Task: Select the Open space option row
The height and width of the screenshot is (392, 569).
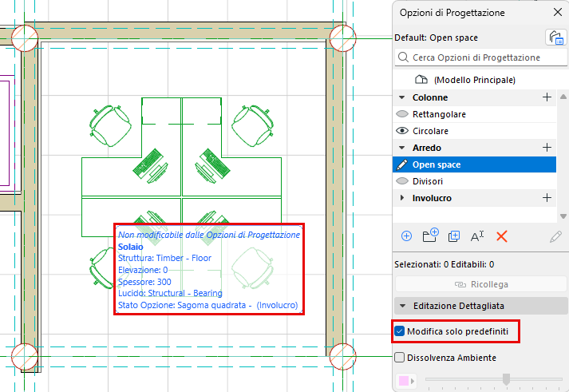Action: (x=474, y=164)
